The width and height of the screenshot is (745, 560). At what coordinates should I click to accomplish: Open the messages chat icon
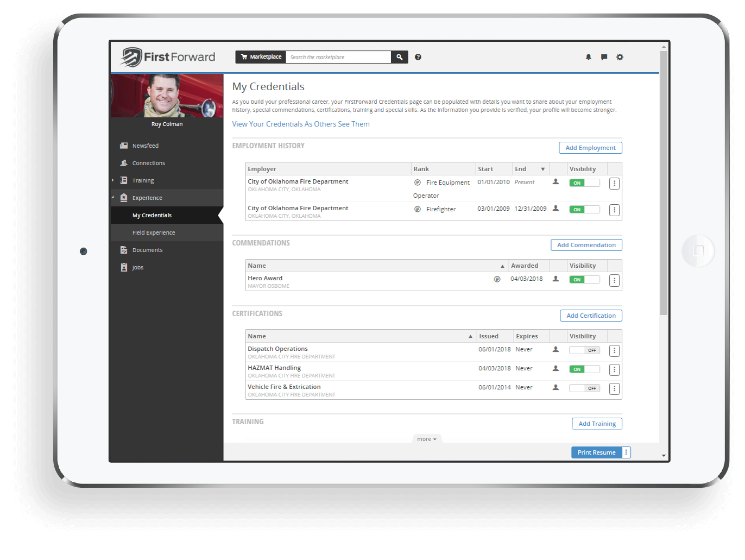[604, 57]
